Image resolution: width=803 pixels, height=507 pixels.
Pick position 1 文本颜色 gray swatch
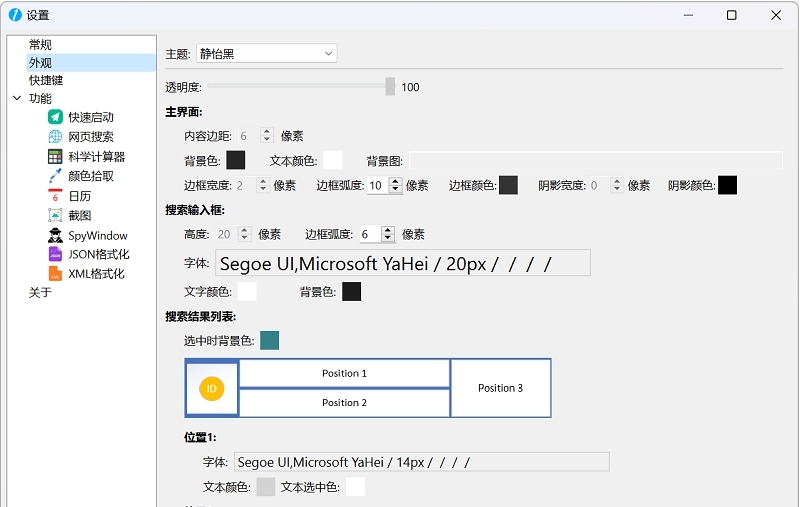point(265,487)
